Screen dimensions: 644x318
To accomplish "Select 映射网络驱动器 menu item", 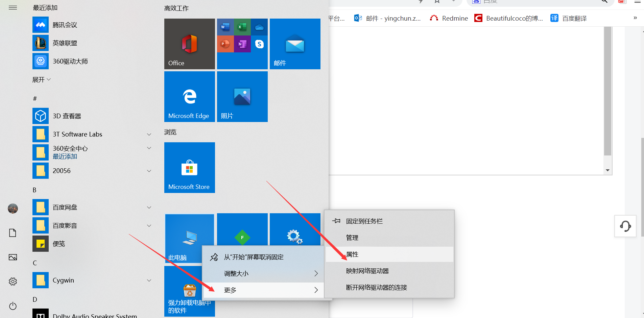I will click(x=389, y=271).
